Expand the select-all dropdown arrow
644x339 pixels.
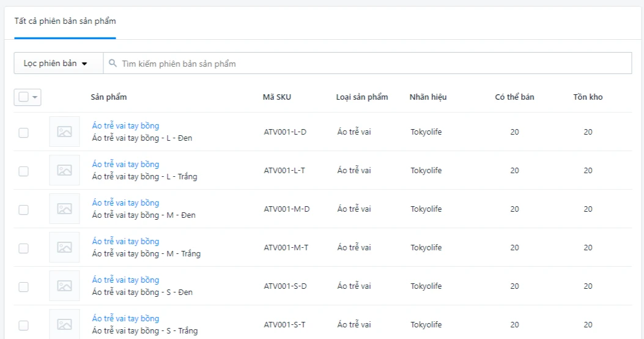coord(35,97)
